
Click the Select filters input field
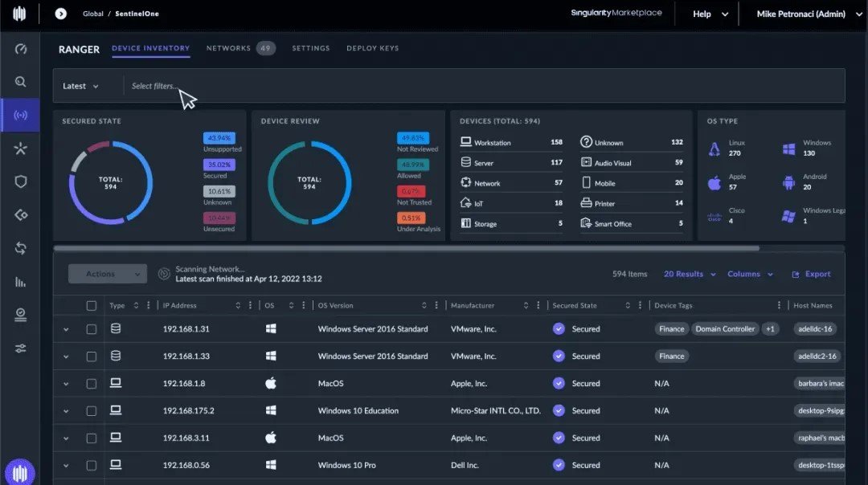pyautogui.click(x=485, y=86)
